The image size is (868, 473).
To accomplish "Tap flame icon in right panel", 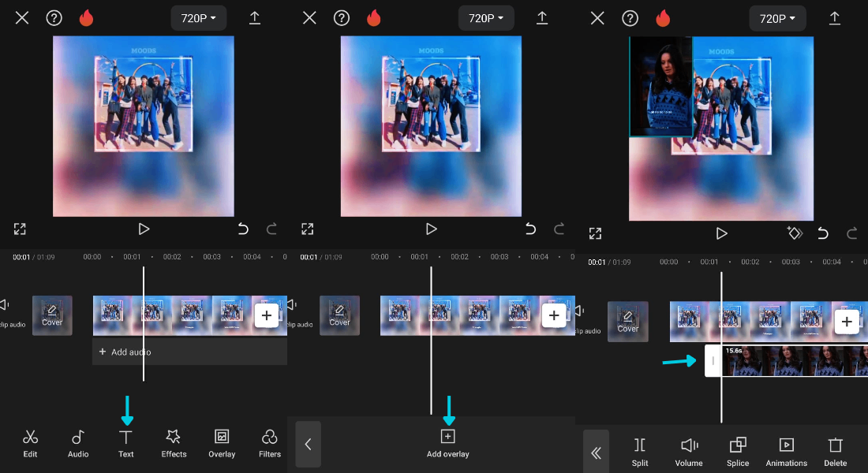I will click(x=663, y=18).
